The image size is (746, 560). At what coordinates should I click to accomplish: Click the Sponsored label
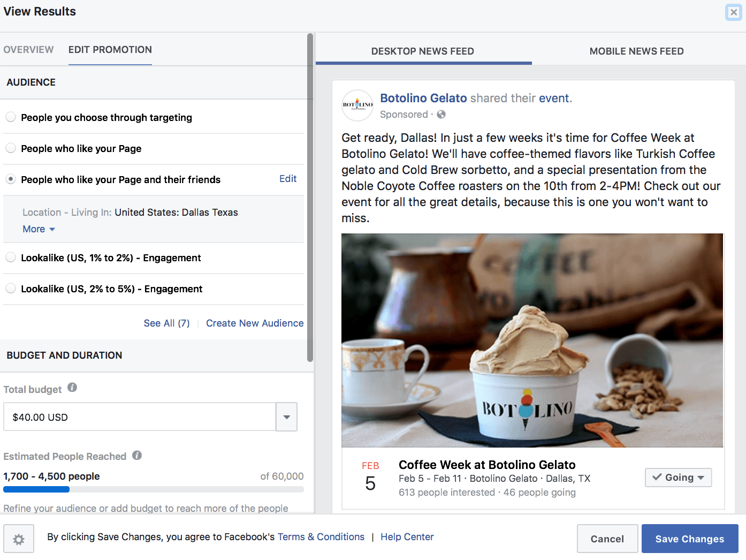[404, 115]
